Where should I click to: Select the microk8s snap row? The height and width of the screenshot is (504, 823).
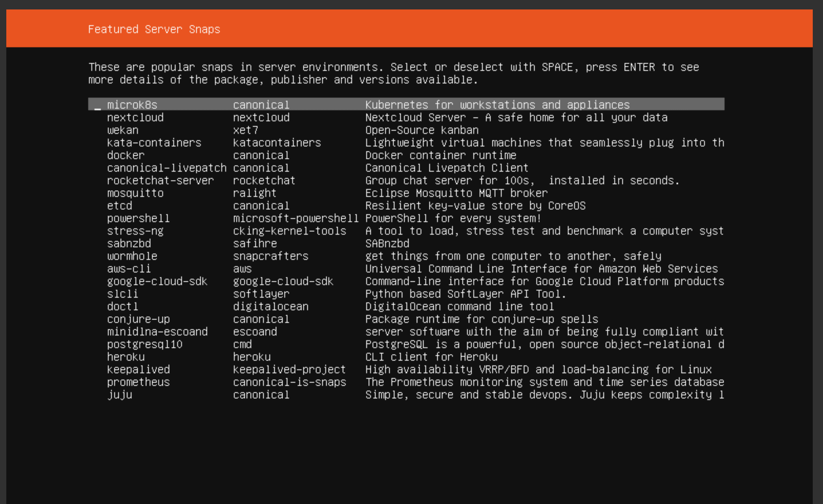point(132,105)
